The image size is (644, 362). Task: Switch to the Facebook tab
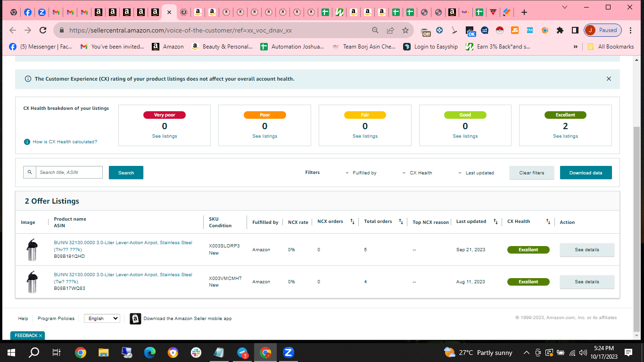(28, 12)
